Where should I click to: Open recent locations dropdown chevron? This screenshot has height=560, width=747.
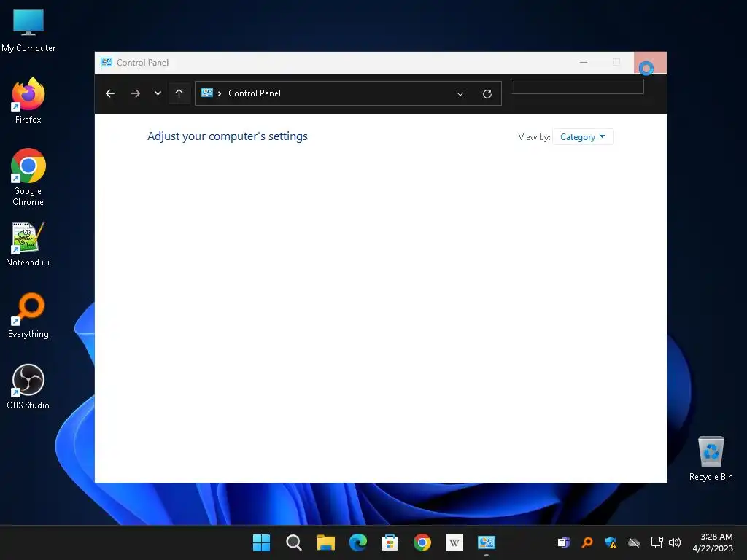point(158,93)
